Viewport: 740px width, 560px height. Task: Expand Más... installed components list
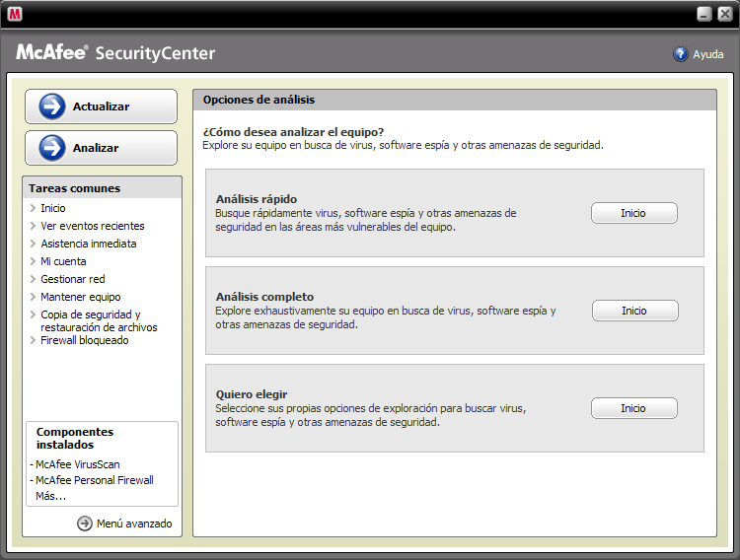(50, 496)
